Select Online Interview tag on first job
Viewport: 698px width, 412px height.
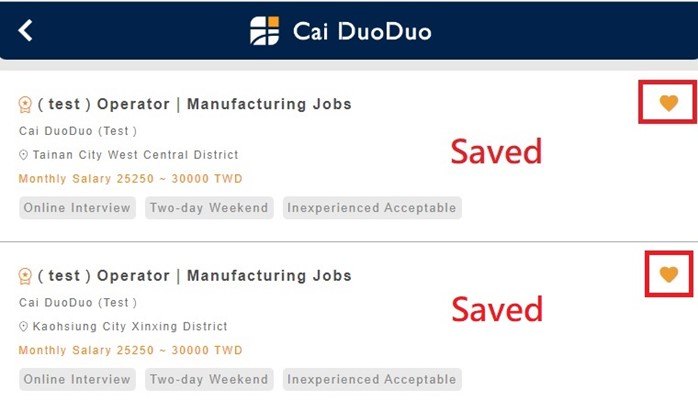pyautogui.click(x=77, y=208)
